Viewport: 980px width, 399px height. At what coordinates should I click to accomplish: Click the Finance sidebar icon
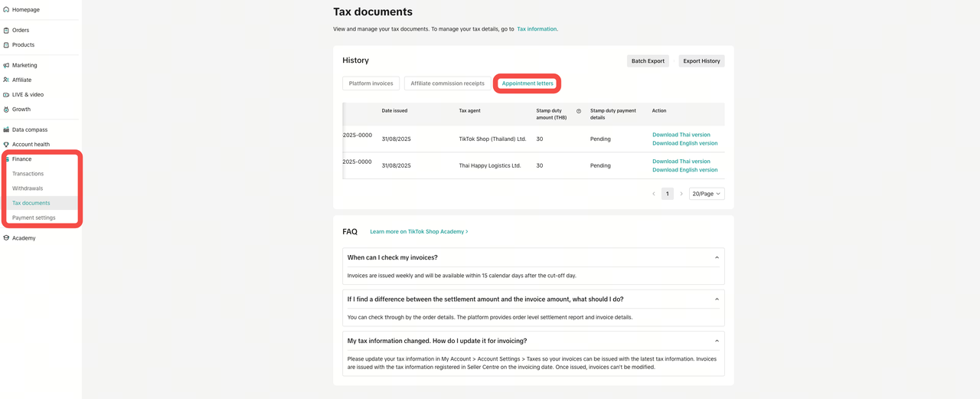click(7, 159)
